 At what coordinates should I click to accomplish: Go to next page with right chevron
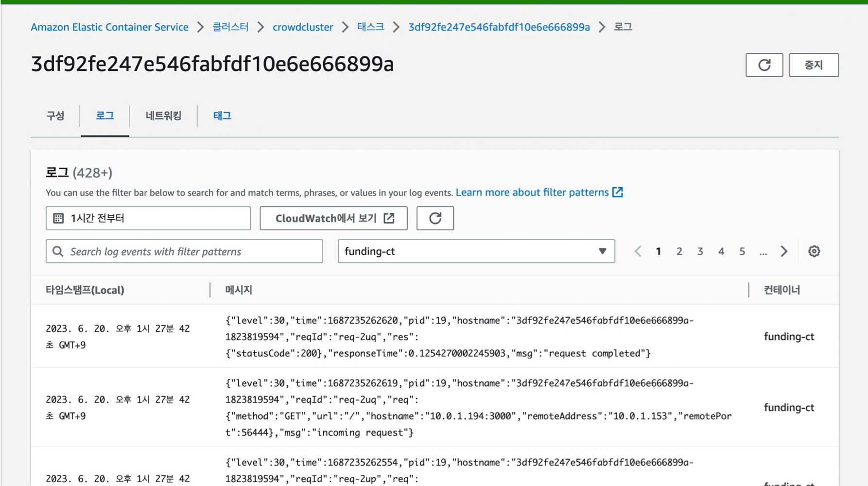click(x=784, y=251)
